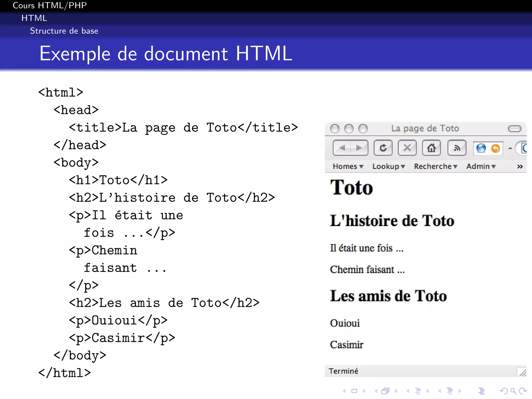Viewport: 532px width, 399px height.
Task: Click the resize grip in status bar
Action: click(x=522, y=372)
